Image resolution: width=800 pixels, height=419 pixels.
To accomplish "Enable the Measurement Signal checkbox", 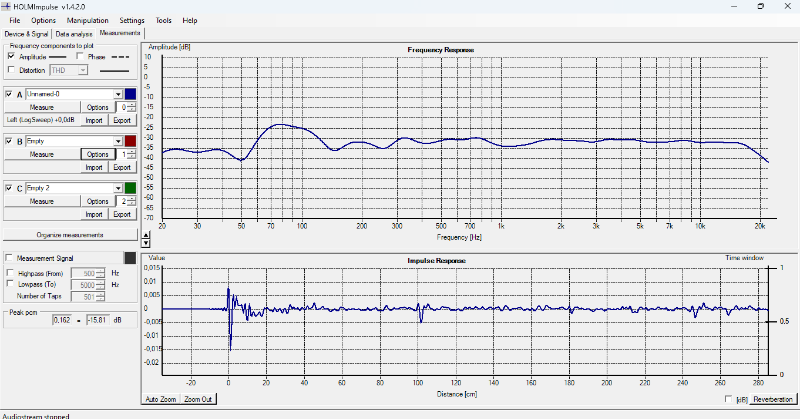I will coord(9,258).
